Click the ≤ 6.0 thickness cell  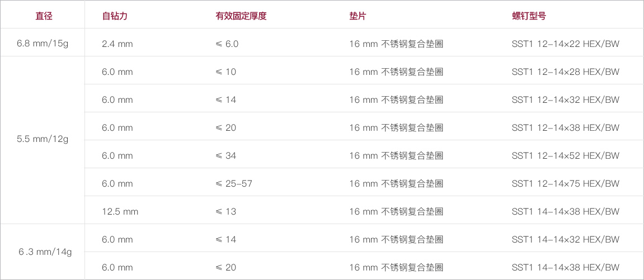point(227,44)
